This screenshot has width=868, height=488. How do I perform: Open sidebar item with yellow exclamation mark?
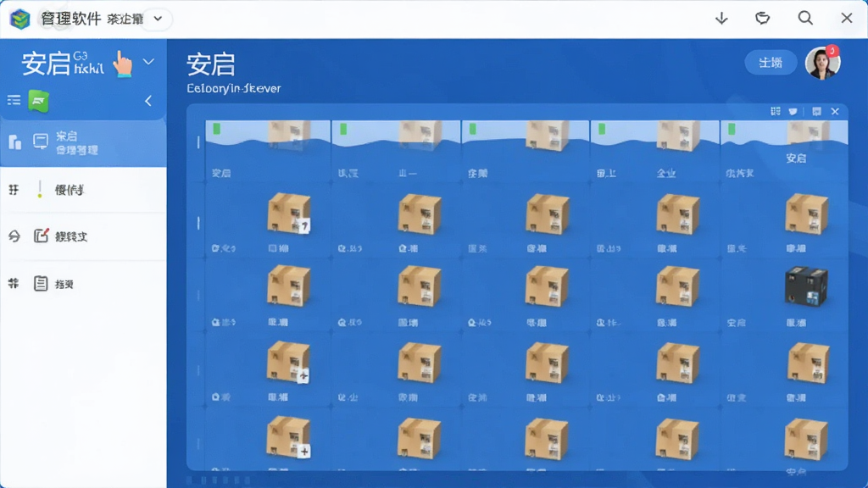point(83,190)
